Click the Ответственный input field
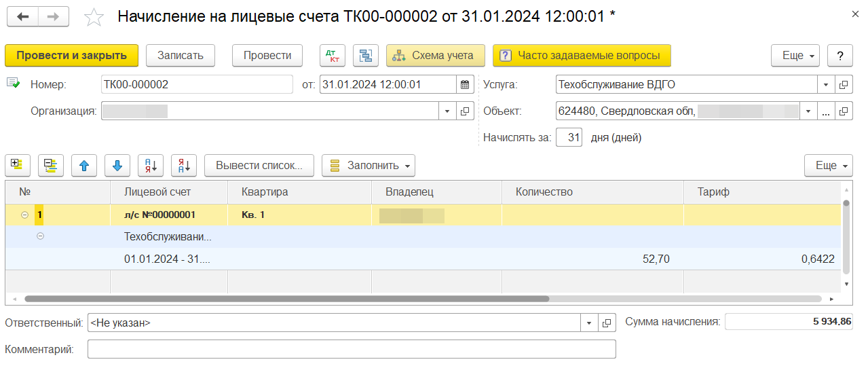Image resolution: width=868 pixels, height=366 pixels. [335, 323]
